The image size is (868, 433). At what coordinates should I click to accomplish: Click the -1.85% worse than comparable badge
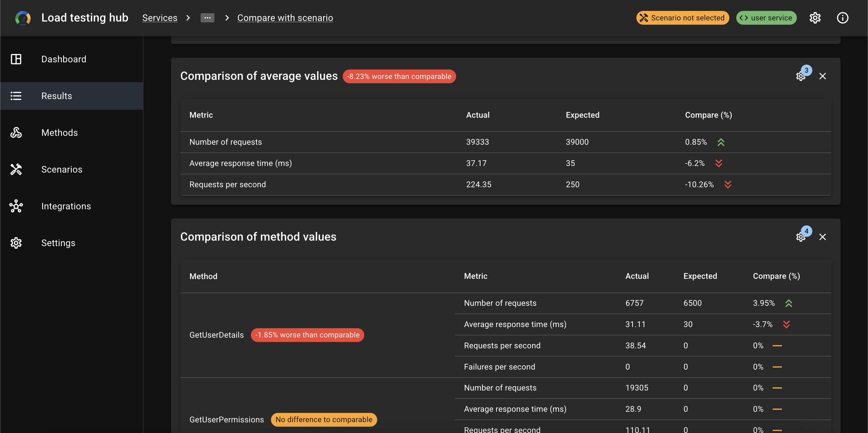(307, 335)
